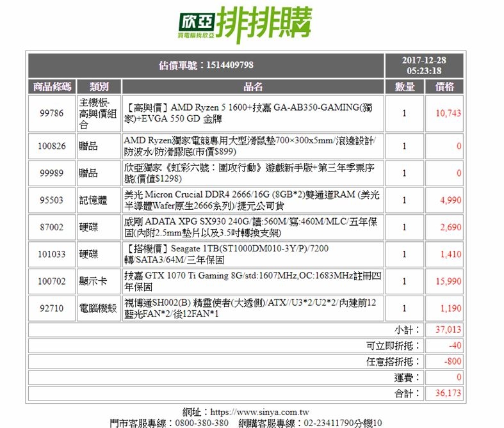Click the 合計 label

[x=407, y=393]
